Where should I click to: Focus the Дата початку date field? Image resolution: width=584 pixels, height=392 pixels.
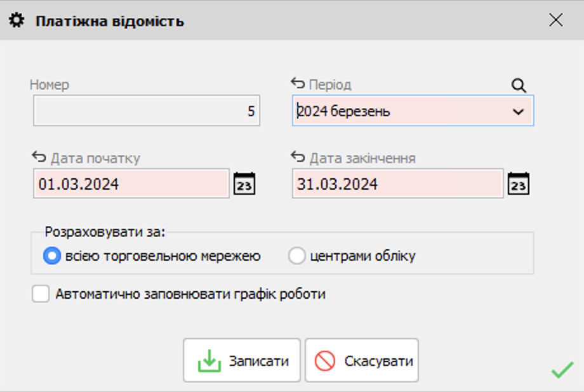tap(131, 184)
